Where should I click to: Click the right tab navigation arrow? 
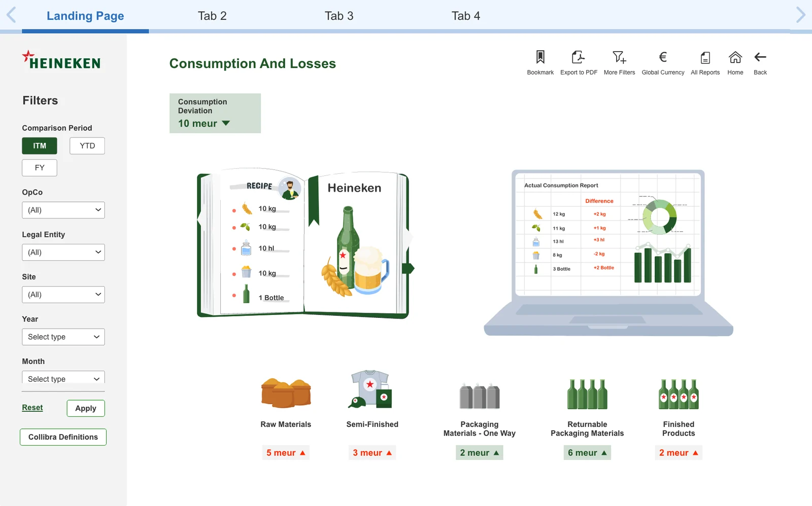[800, 15]
